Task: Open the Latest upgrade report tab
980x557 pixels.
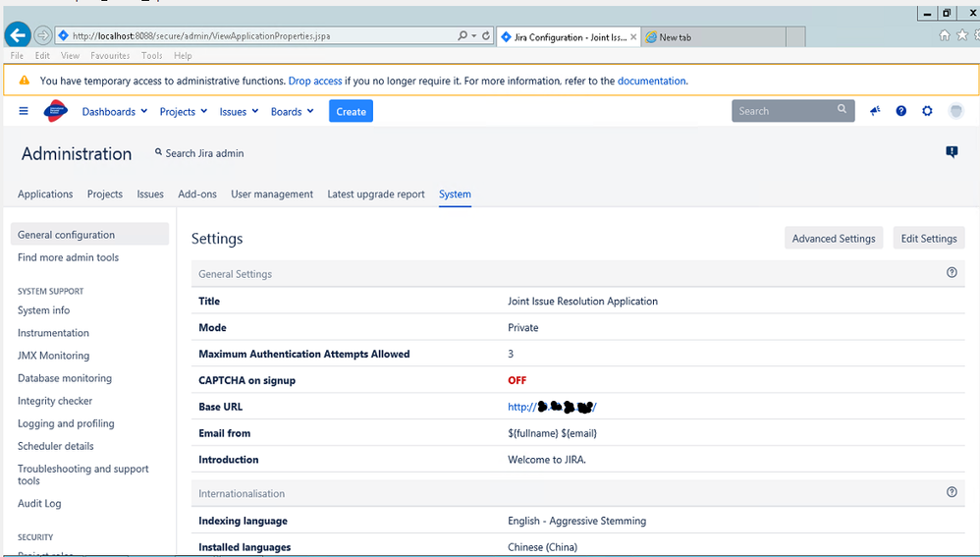Action: (376, 194)
